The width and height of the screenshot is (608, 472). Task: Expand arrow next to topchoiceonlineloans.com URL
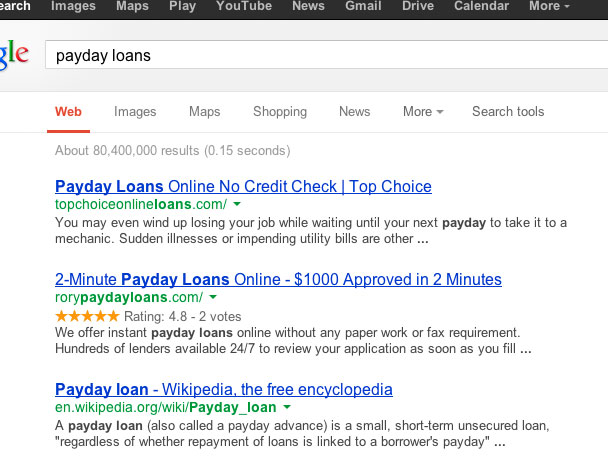[x=237, y=204]
